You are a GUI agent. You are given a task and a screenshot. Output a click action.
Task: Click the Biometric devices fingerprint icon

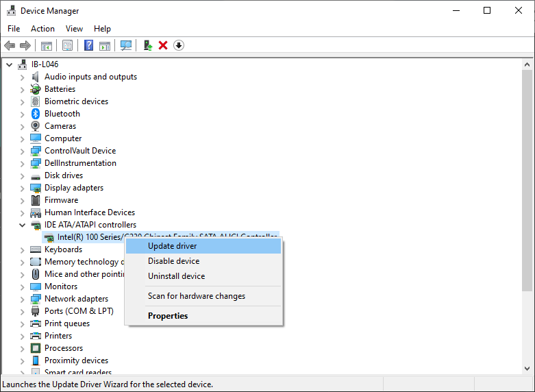(x=36, y=101)
